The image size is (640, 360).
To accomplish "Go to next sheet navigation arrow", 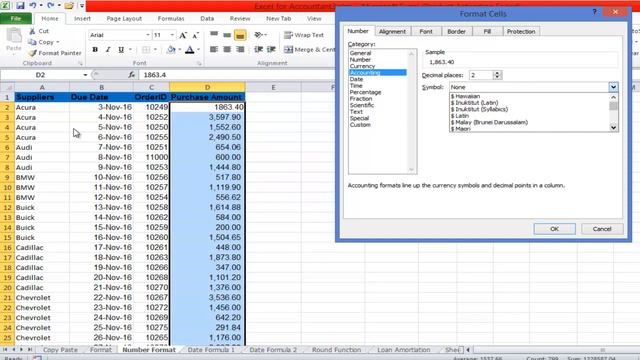I will coord(21,350).
